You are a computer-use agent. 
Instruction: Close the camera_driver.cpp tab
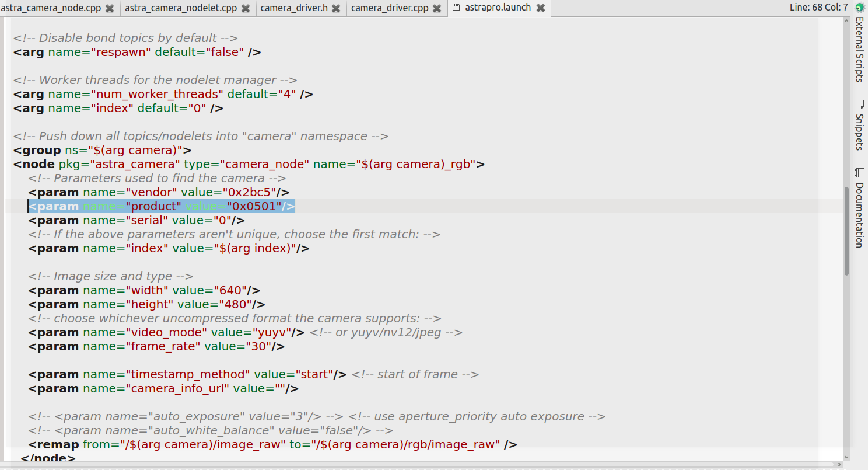coord(437,8)
